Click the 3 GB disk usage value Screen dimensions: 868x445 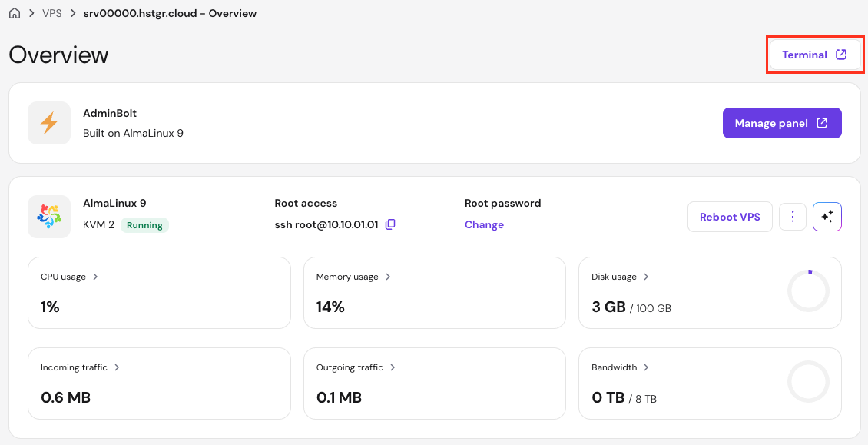[x=608, y=307]
